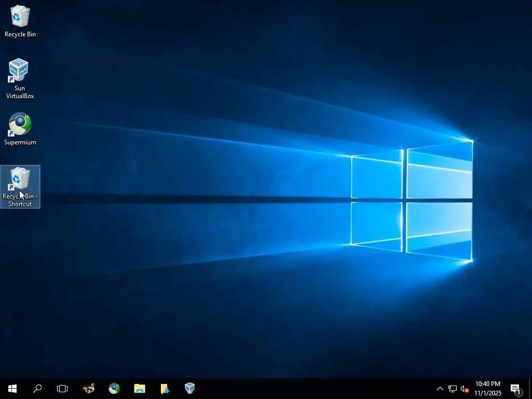Select the Recycle Bin - Shortcut icon

20,187
